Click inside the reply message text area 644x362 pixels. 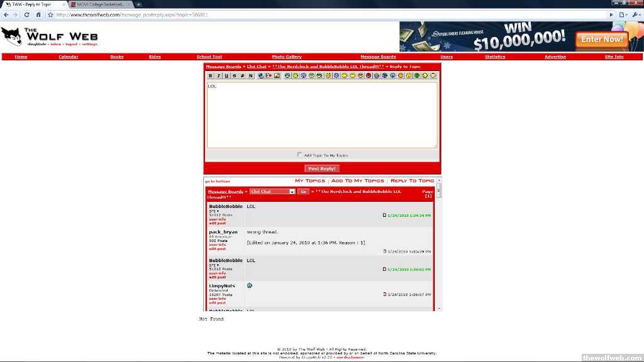(x=322, y=115)
